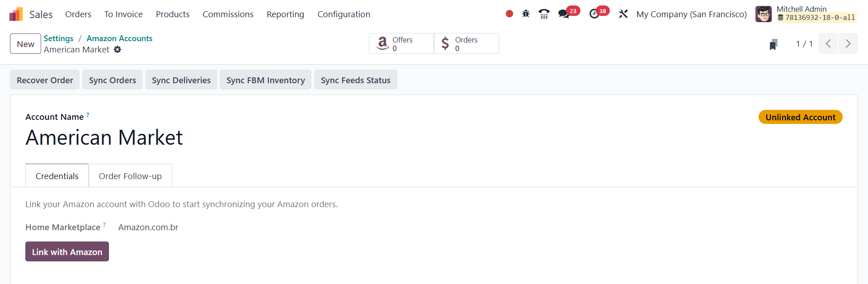Click the Sync Orders button
This screenshot has width=868, height=284.
tap(113, 80)
